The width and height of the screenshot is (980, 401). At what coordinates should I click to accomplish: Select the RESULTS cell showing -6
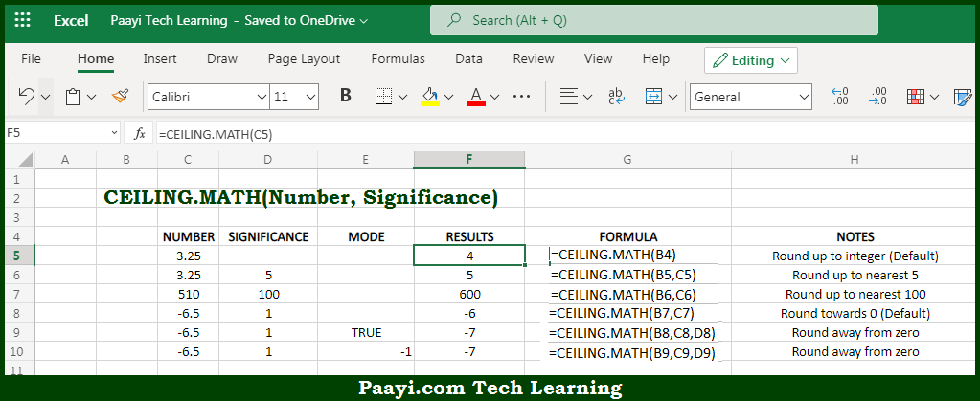coord(469,314)
